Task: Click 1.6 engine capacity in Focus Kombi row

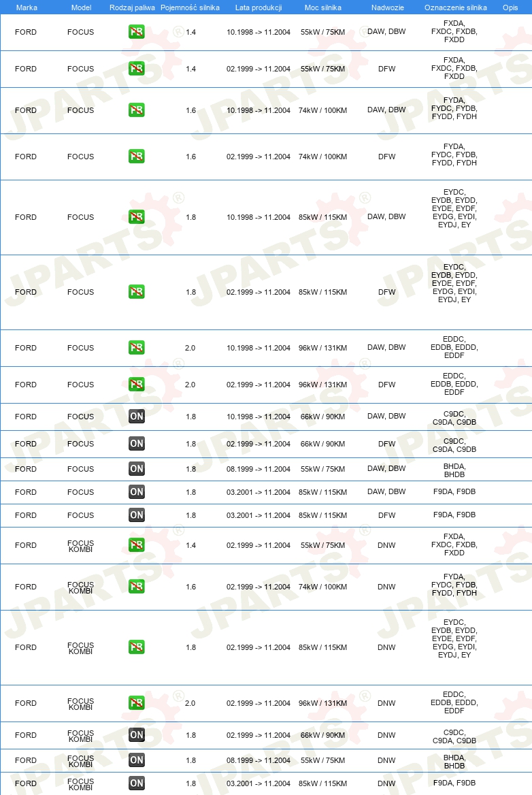Action: (190, 587)
